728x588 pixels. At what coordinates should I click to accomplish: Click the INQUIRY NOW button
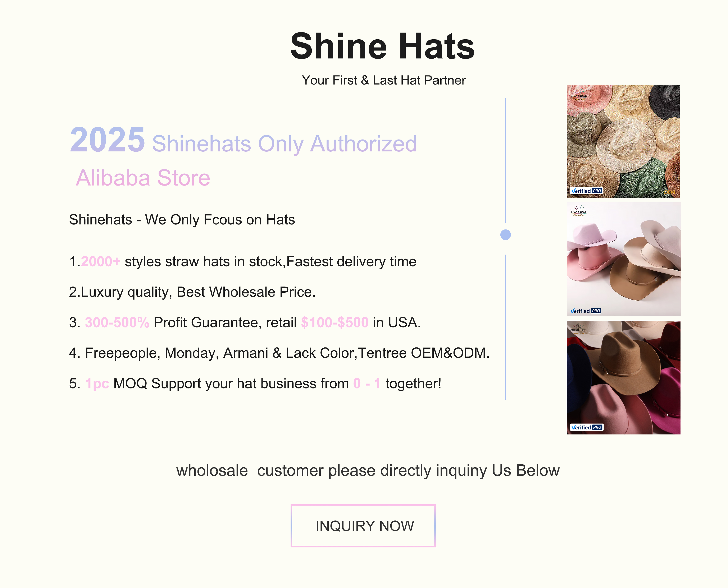(x=363, y=526)
